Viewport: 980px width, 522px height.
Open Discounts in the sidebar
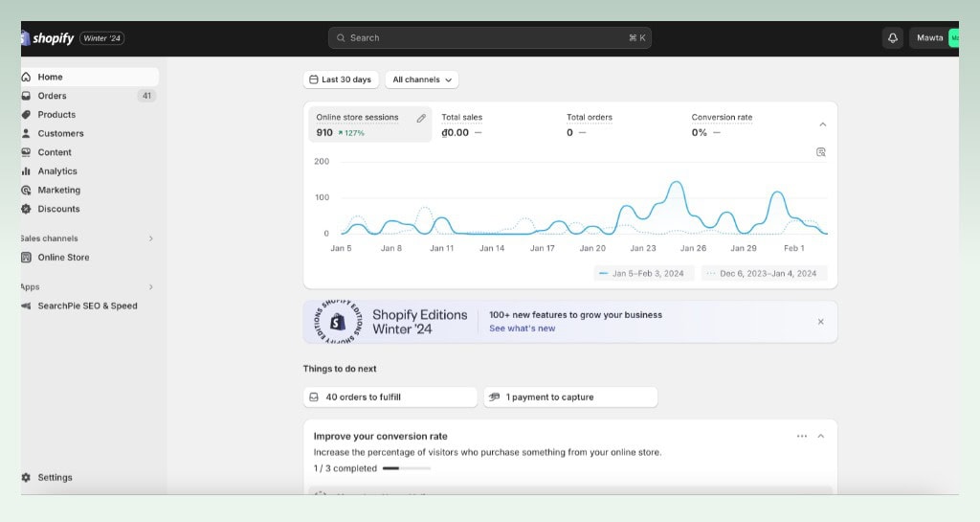[90, 209]
